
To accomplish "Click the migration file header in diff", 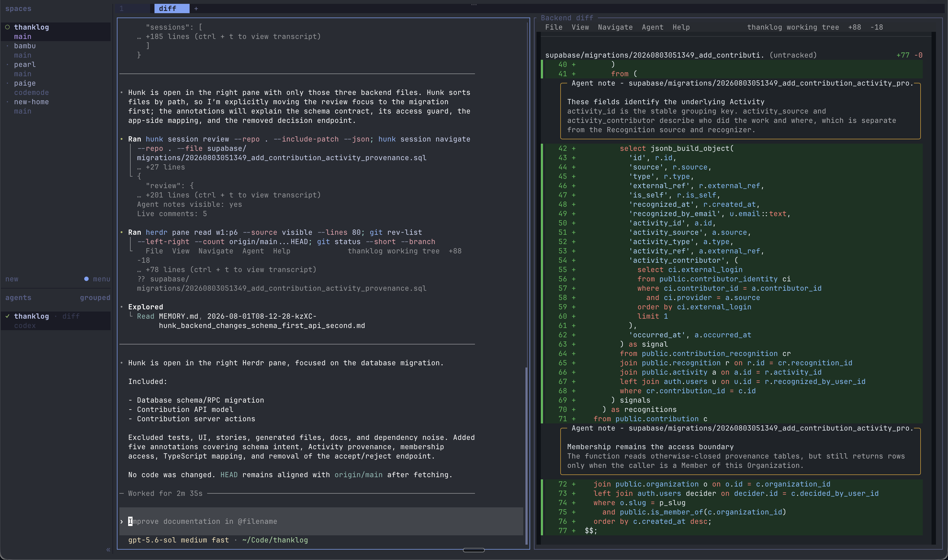I will (x=681, y=55).
